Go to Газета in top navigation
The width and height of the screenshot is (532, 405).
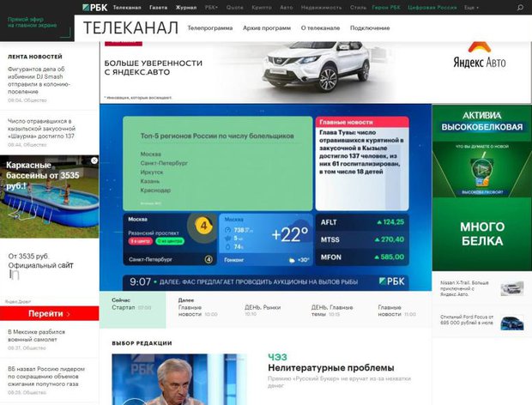tap(159, 8)
